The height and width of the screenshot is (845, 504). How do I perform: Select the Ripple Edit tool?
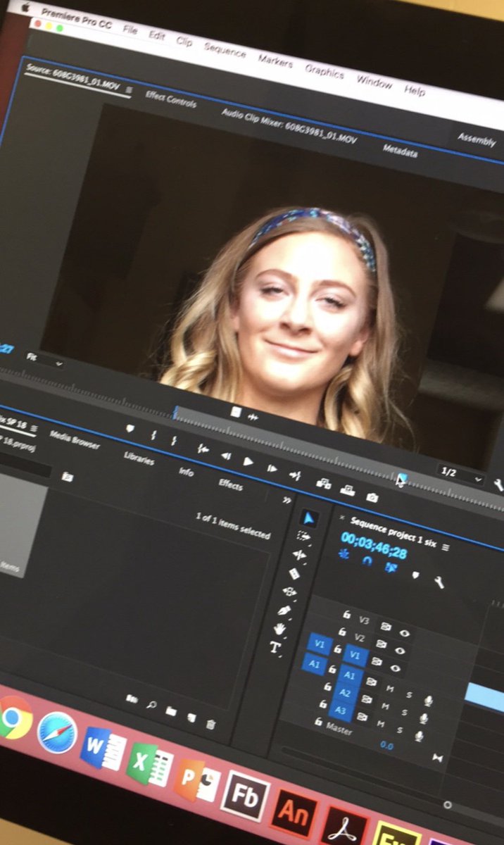pyautogui.click(x=299, y=555)
